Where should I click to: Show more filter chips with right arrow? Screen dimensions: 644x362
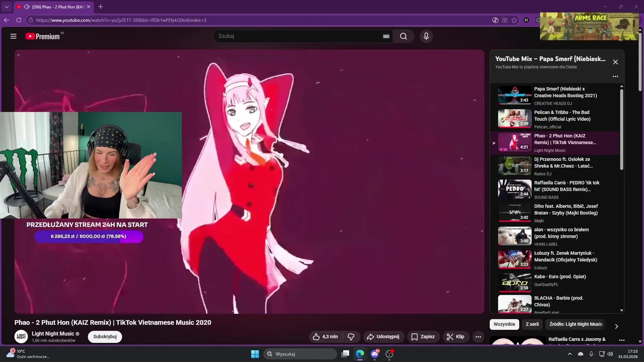[x=616, y=326]
